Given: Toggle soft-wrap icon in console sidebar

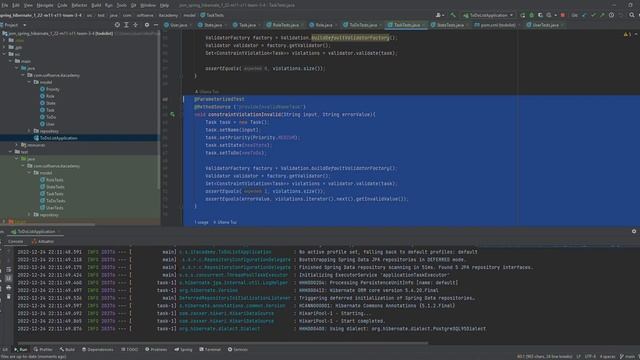Looking at the screenshot, I should [9, 270].
